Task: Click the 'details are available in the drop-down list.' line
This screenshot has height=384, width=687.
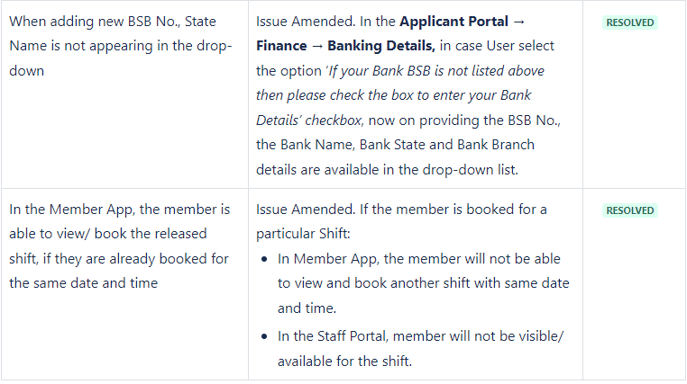Action: point(387,170)
